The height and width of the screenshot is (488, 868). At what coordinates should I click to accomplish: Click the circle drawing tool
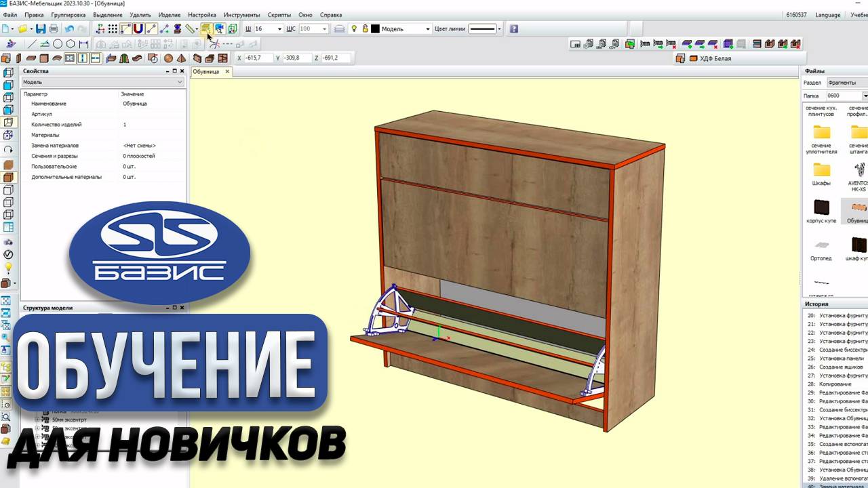point(58,44)
